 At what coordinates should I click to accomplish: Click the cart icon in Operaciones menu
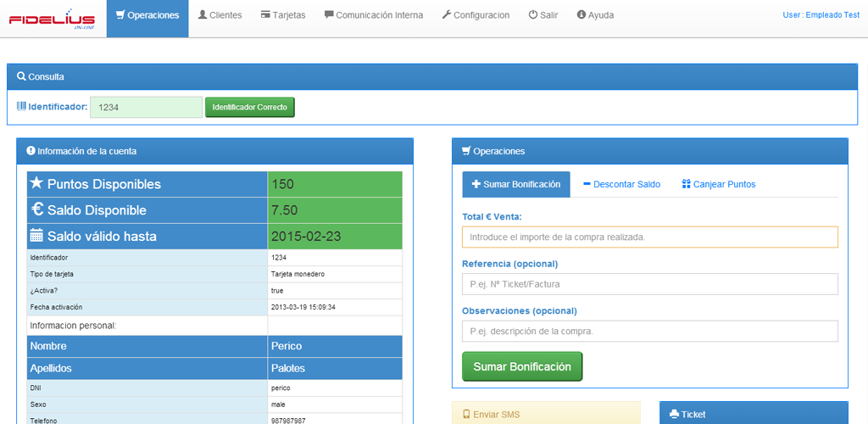coord(120,15)
